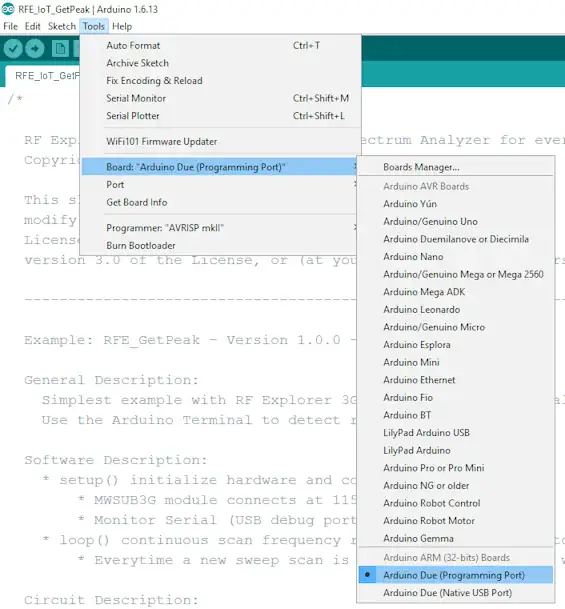Choose Arduino Gemma board
Screen dimensions: 565x609
[456, 538]
